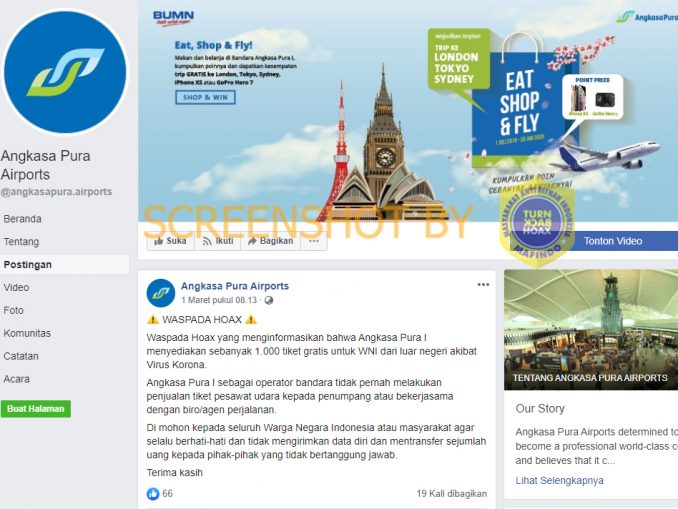The image size is (678, 509).
Task: Open Komunitas in sidebar
Action: (x=27, y=333)
